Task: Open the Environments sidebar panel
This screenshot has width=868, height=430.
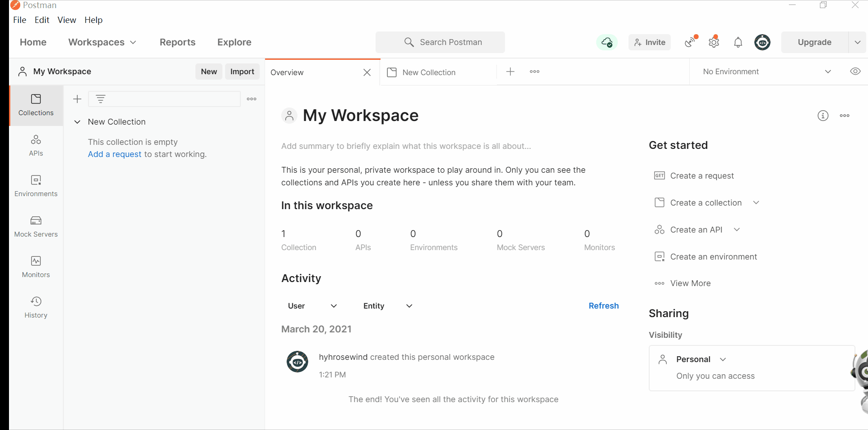Action: coord(36,186)
